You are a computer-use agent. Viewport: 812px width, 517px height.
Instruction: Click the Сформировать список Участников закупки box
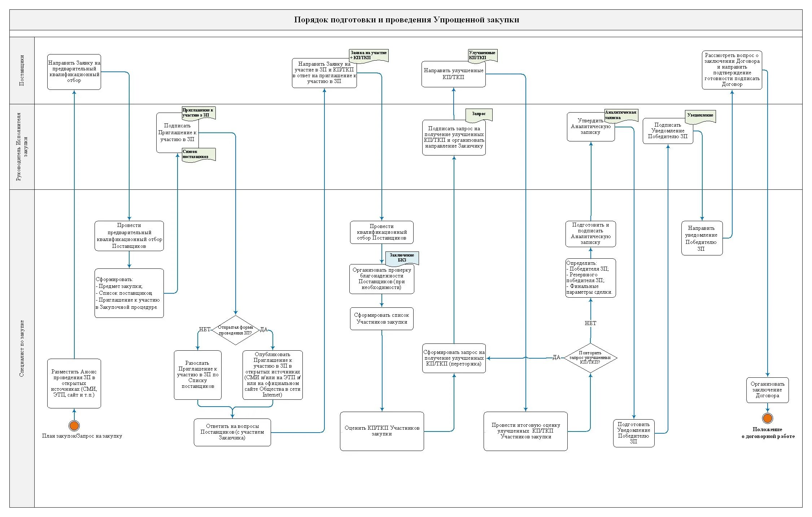click(381, 319)
